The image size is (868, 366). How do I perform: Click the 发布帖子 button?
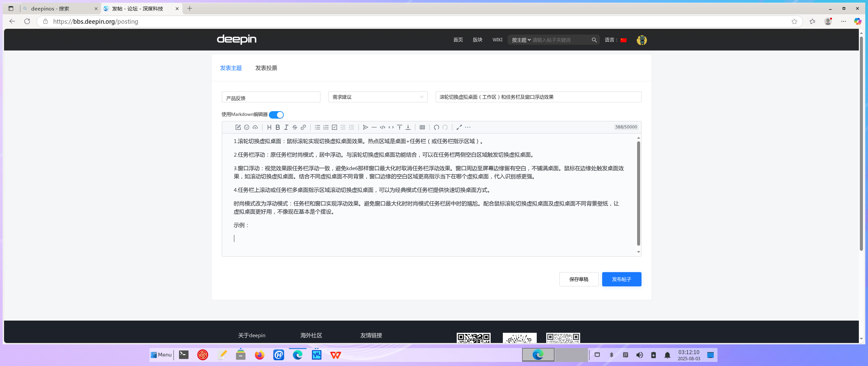tap(622, 279)
